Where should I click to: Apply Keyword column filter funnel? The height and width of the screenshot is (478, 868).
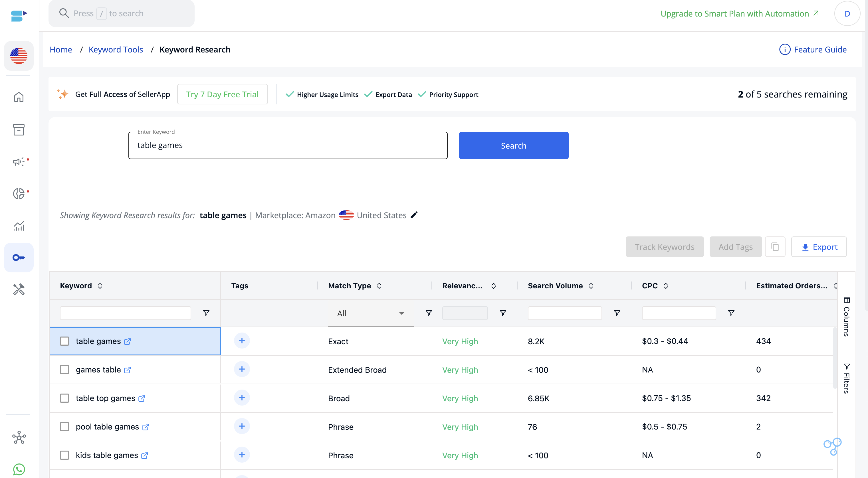[x=206, y=313]
